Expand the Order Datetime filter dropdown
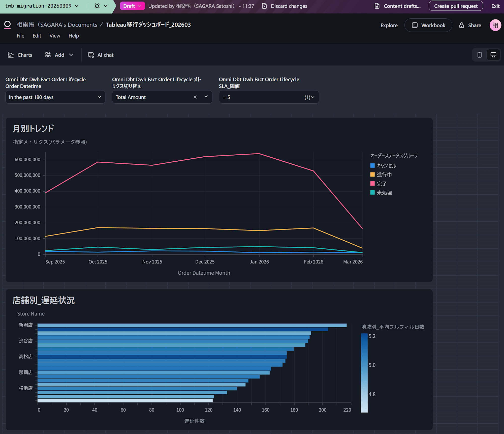 coord(99,97)
